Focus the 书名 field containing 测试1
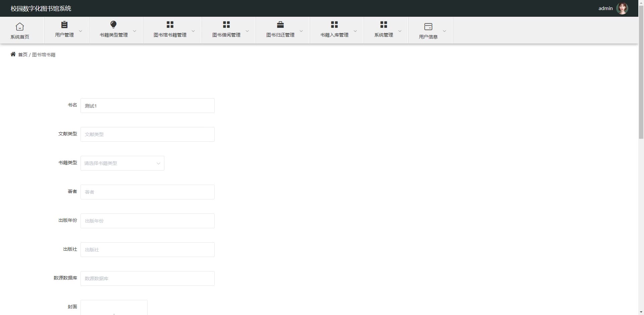 coord(148,106)
